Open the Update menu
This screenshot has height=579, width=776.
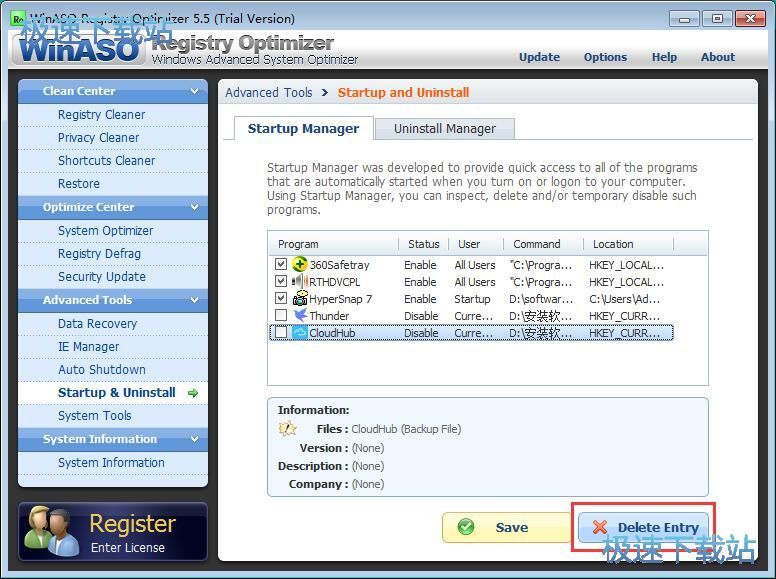pos(539,57)
